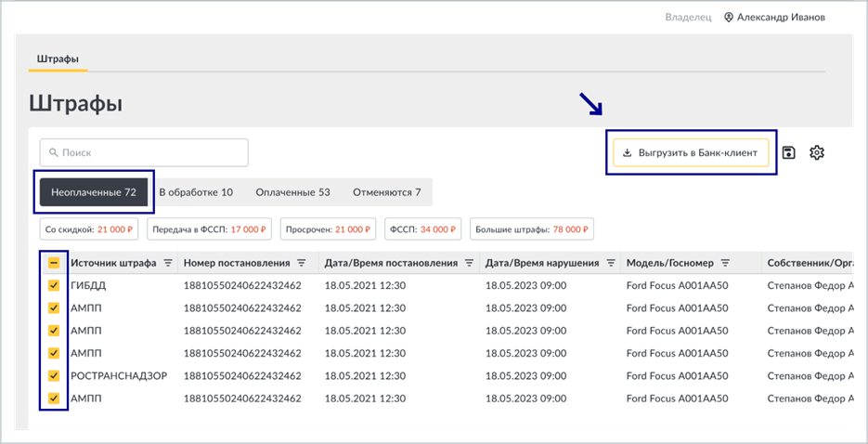This screenshot has width=868, height=444.
Task: Switch to the В обработке 10 tab
Action: (x=196, y=192)
